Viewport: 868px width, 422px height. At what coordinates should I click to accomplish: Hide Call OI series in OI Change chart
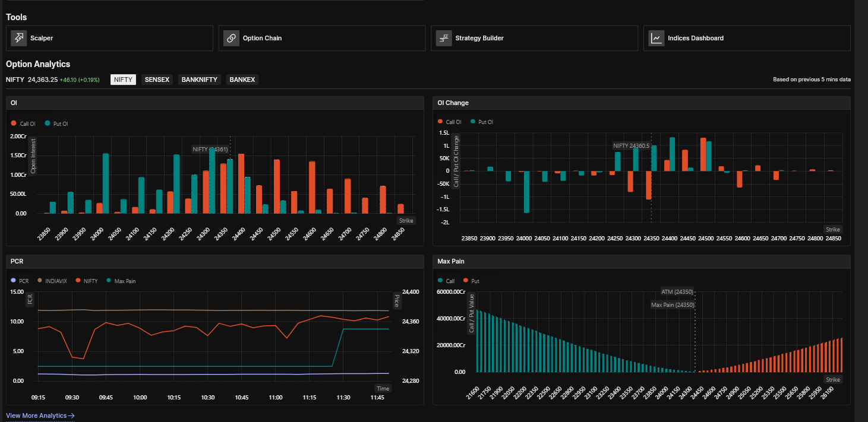pos(449,122)
